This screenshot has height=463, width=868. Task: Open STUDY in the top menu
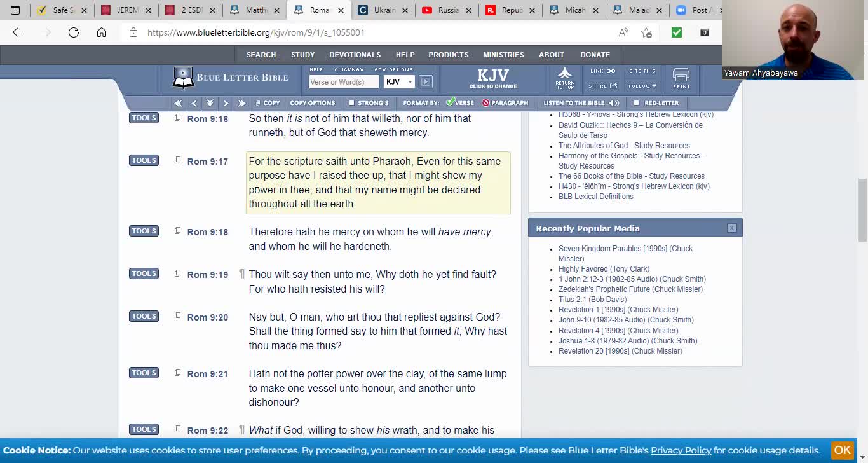point(303,55)
